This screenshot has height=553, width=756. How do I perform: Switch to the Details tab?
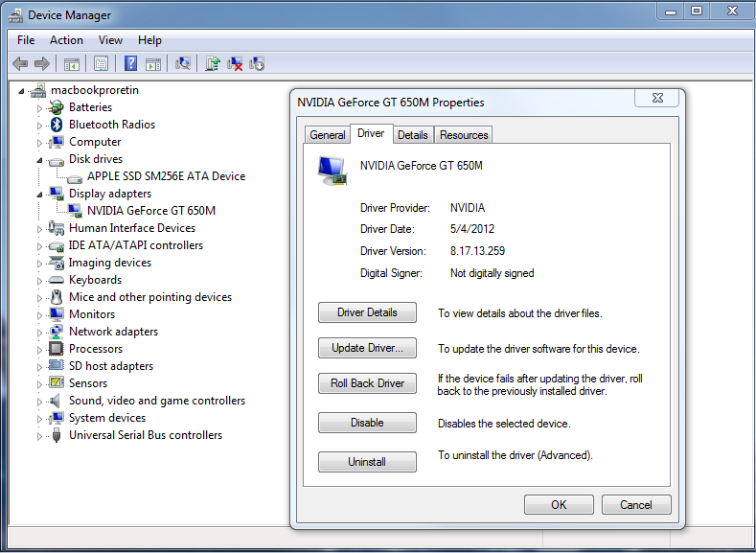[413, 135]
